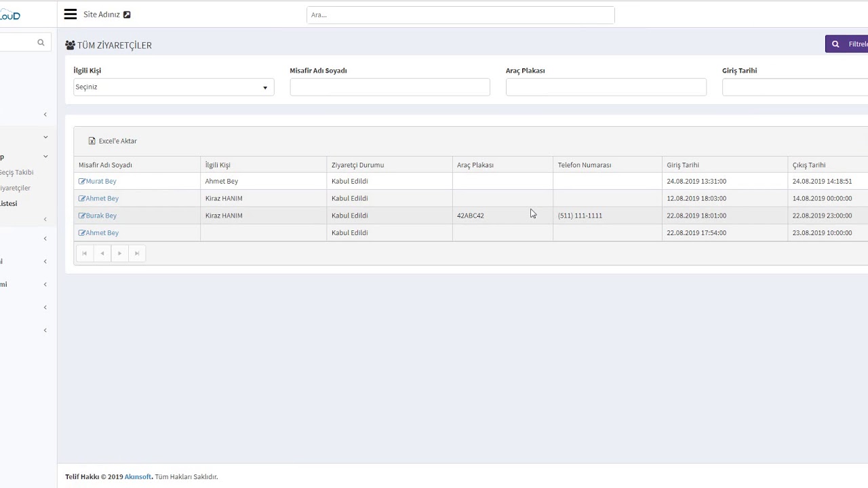Go to the last page of the table
The image size is (868, 488).
tap(137, 253)
